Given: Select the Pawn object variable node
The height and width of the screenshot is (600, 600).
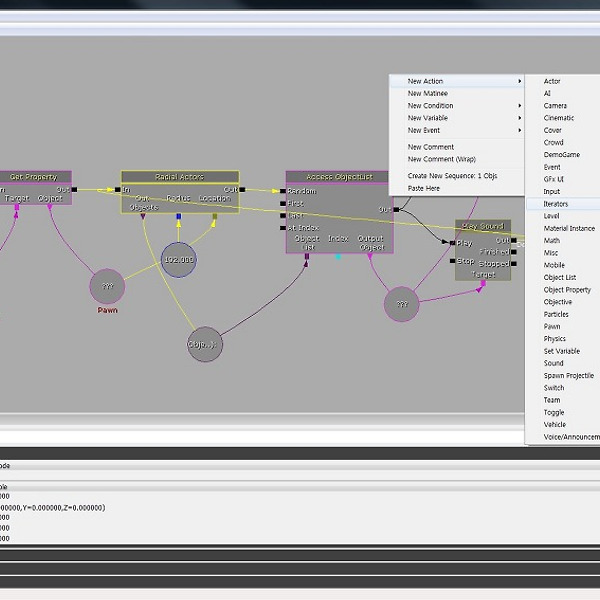Looking at the screenshot, I should tap(107, 287).
